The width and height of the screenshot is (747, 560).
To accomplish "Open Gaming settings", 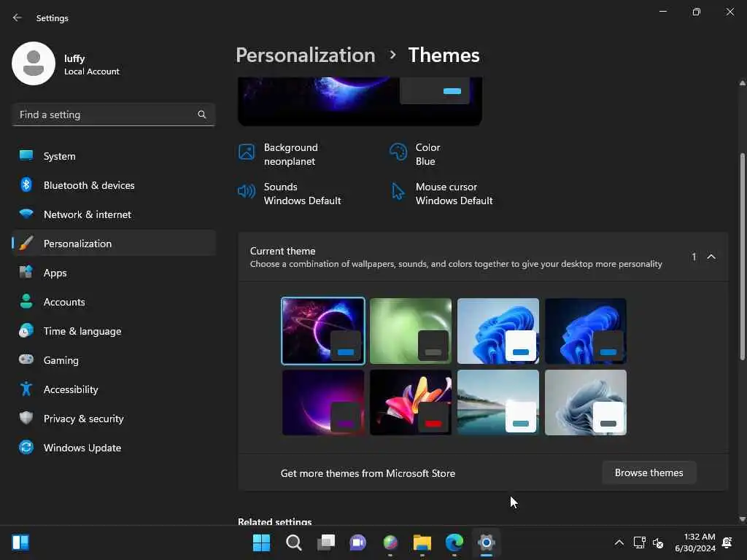I will coord(113,360).
